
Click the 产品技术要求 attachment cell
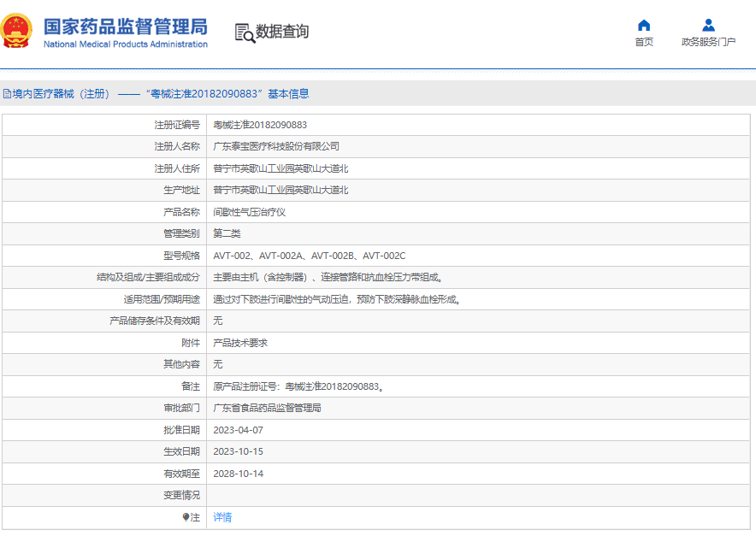(x=239, y=343)
